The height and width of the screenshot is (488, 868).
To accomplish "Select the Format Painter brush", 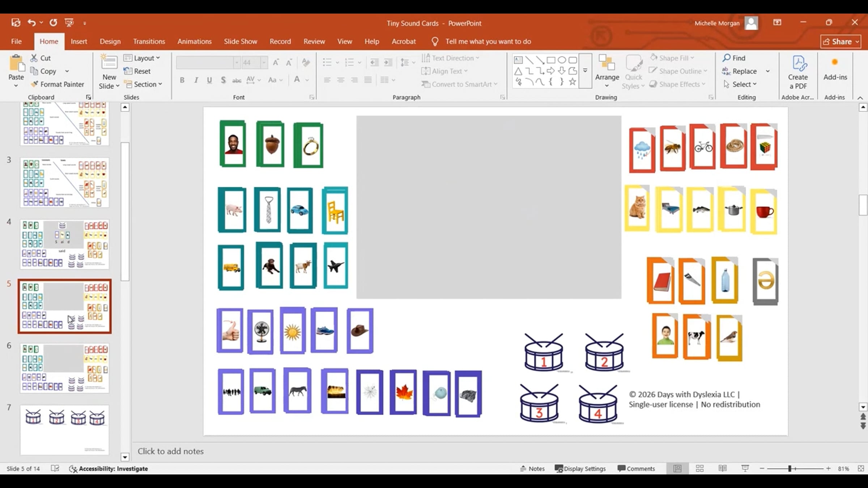I will pos(34,84).
